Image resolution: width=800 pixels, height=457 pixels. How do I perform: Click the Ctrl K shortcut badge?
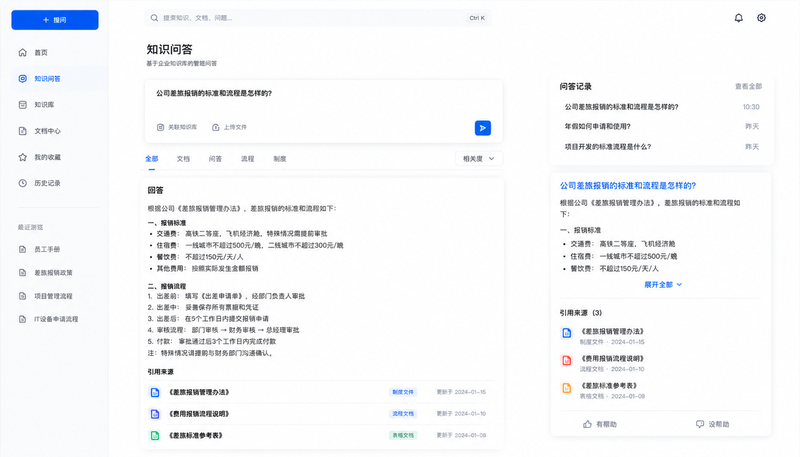tap(477, 18)
